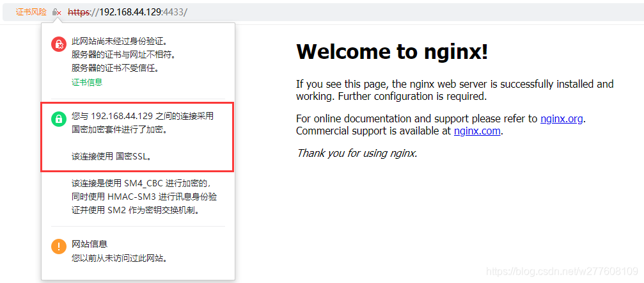Click 'If you see this page' paragraph line

[x=455, y=85]
